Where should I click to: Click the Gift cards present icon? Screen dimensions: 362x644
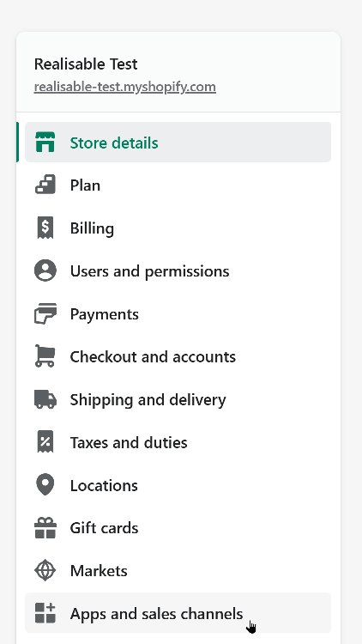tap(45, 528)
